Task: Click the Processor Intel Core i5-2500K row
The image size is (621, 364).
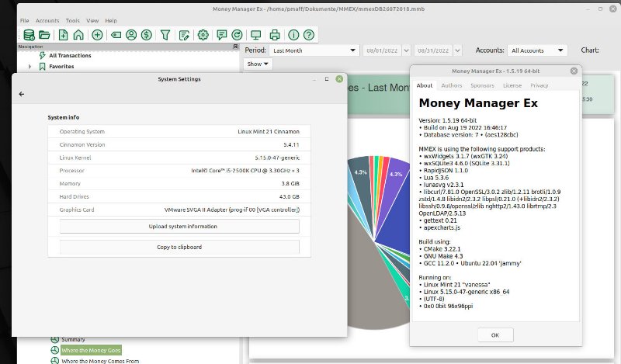Action: (x=179, y=171)
